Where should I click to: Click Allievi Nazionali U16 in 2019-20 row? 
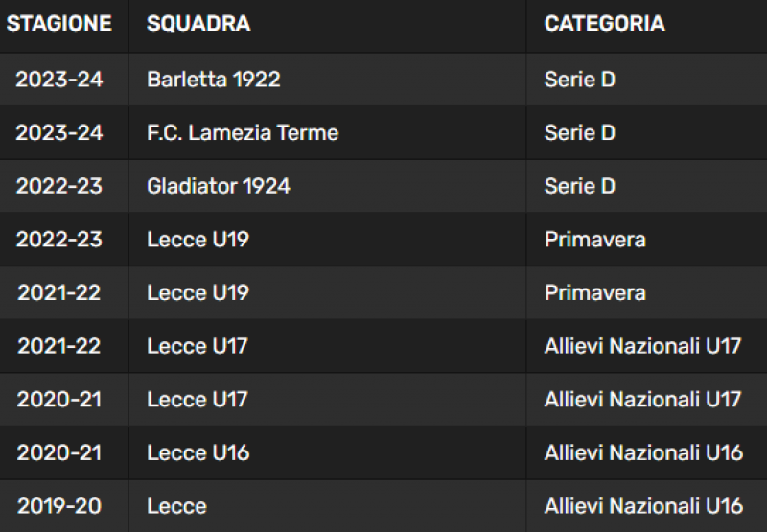(x=643, y=505)
